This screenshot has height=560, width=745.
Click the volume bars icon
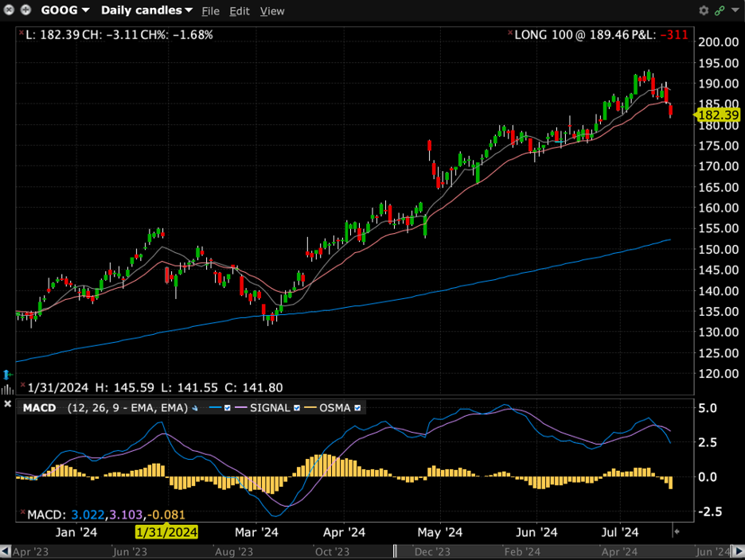(7, 390)
